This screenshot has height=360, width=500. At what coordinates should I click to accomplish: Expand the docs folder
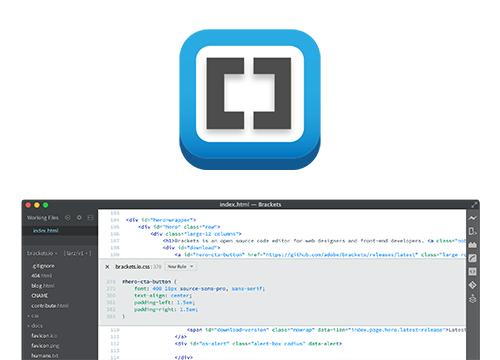[x=35, y=326]
